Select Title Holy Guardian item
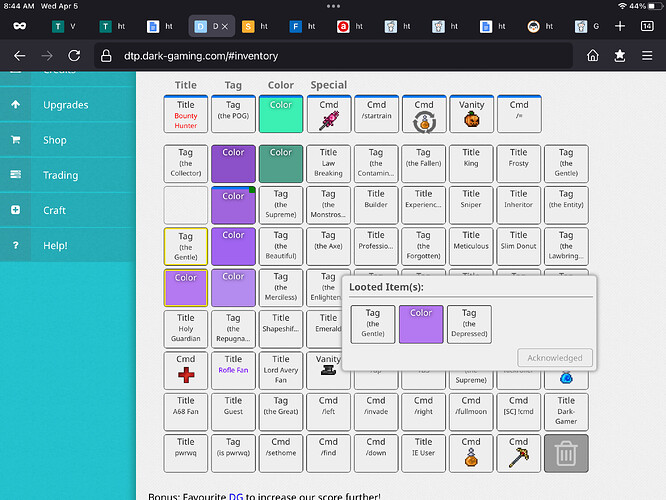 [186, 329]
